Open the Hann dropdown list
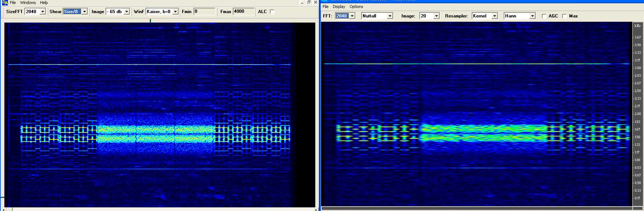644x211 pixels. coord(532,16)
